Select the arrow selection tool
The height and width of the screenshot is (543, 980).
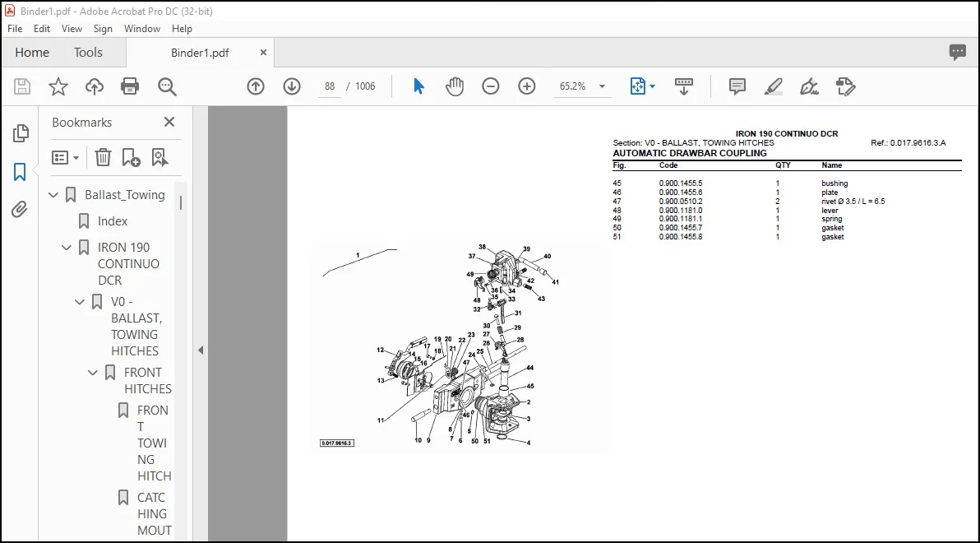pos(418,86)
